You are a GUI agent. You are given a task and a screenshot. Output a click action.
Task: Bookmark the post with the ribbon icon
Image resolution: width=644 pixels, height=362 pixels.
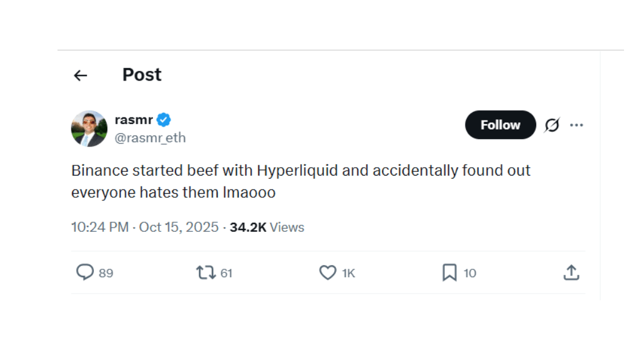click(x=449, y=273)
